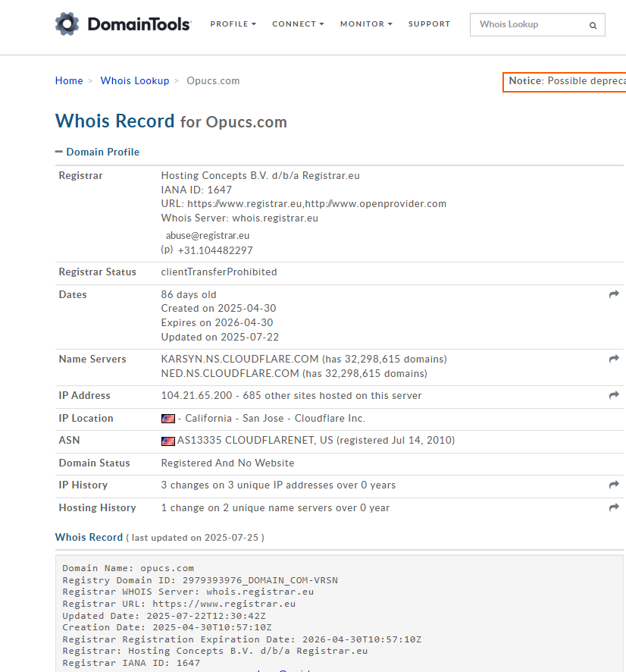Image resolution: width=626 pixels, height=672 pixels.
Task: Click the phone number +31.104482297
Action: pos(215,251)
